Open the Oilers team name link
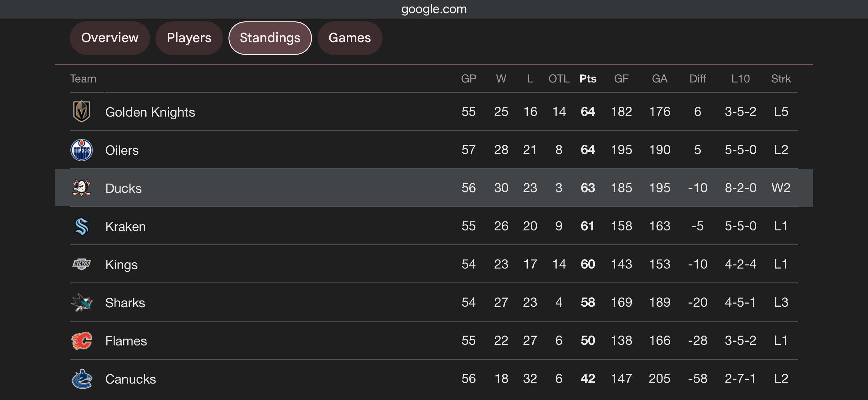 click(122, 150)
